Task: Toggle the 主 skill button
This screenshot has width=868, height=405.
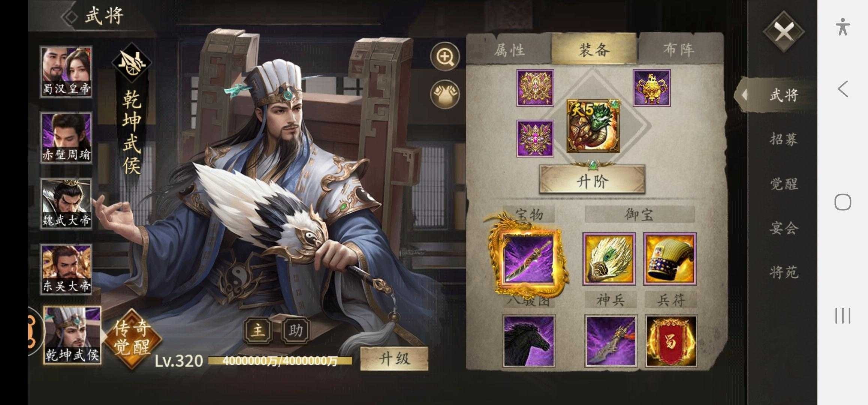Action: point(258,331)
